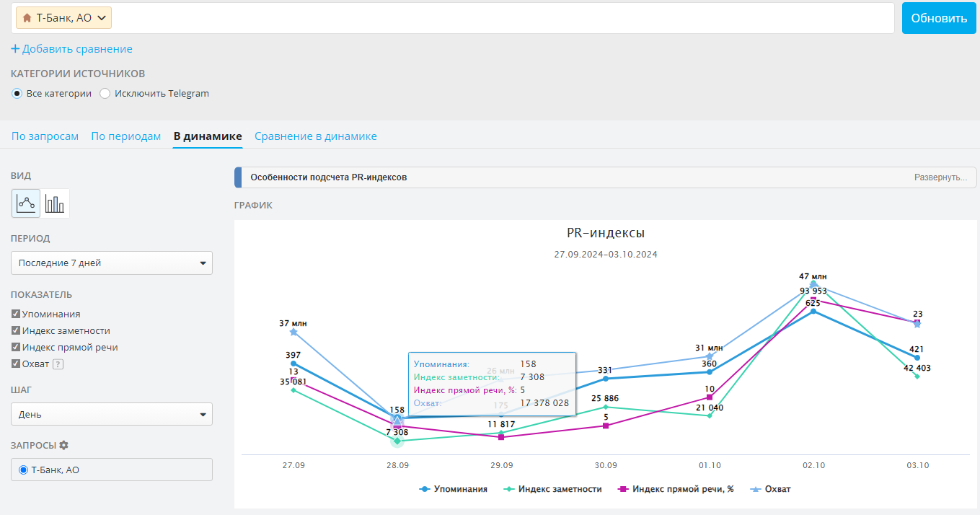
Task: Click Упоминания point 331 on 30.09
Action: pos(606,378)
